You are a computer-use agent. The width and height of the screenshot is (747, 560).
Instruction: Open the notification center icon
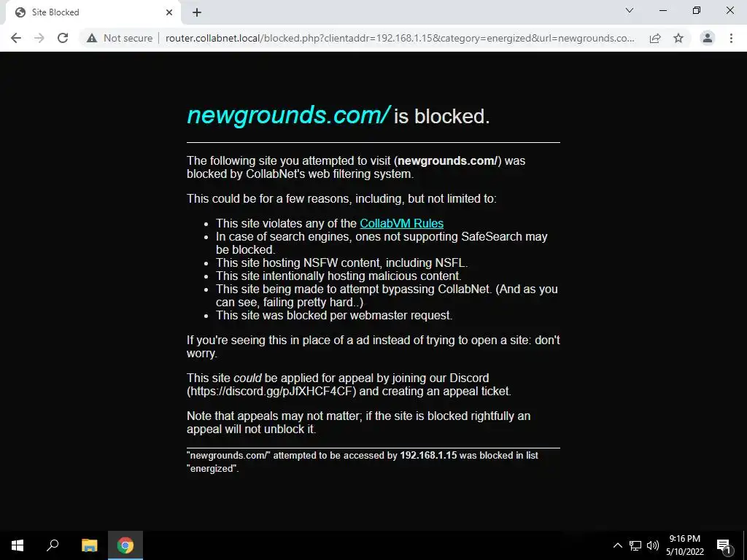[x=724, y=545]
